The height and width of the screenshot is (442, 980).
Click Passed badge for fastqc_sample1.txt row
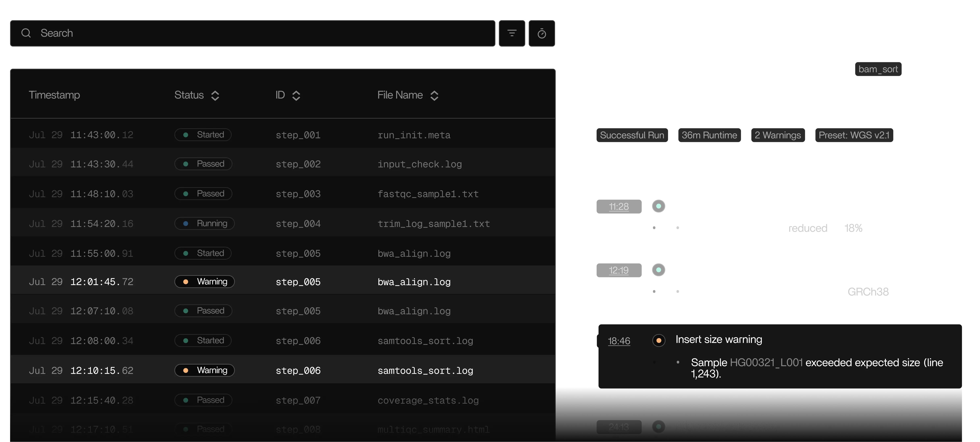(x=203, y=194)
